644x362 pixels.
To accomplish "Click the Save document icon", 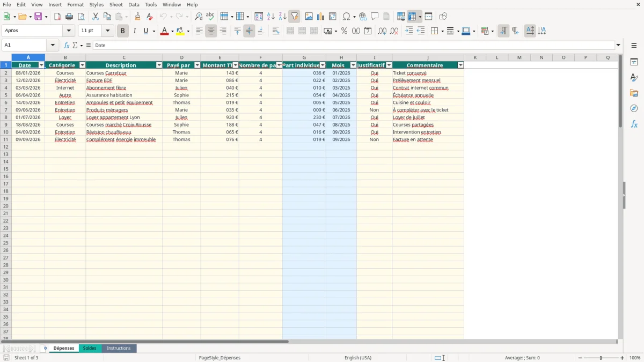I will coord(38,17).
